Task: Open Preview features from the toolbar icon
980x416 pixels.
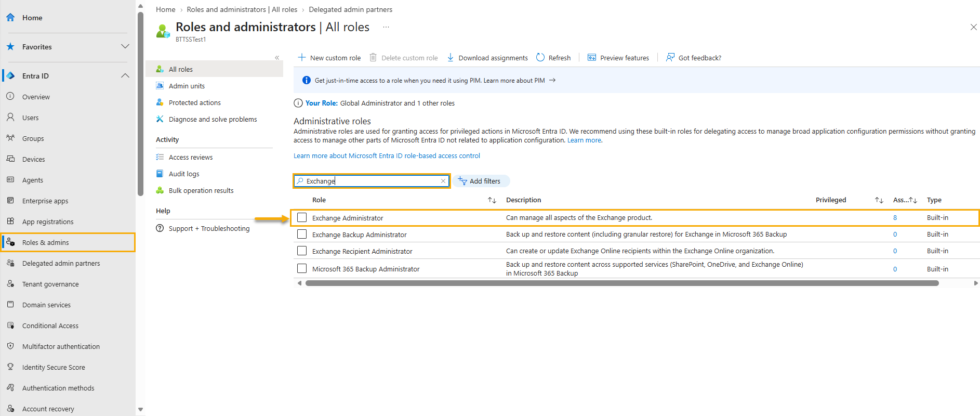Action: click(592, 57)
